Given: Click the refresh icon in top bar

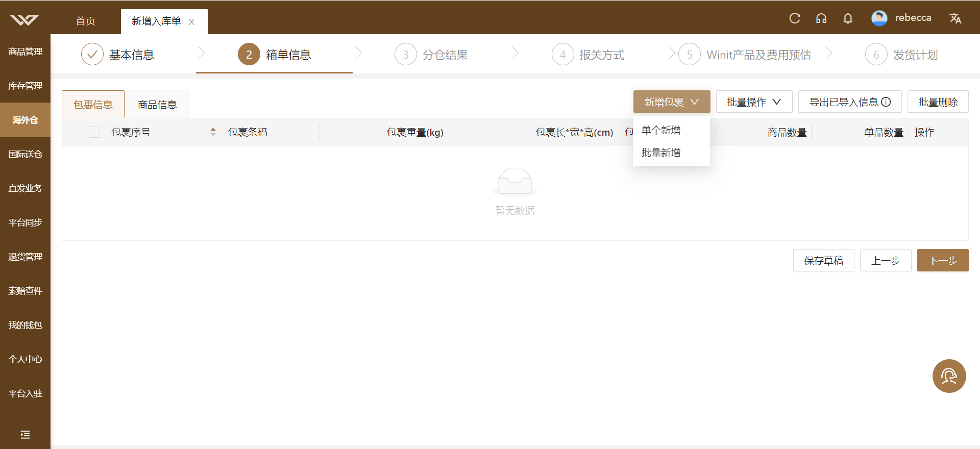Looking at the screenshot, I should pyautogui.click(x=795, y=18).
